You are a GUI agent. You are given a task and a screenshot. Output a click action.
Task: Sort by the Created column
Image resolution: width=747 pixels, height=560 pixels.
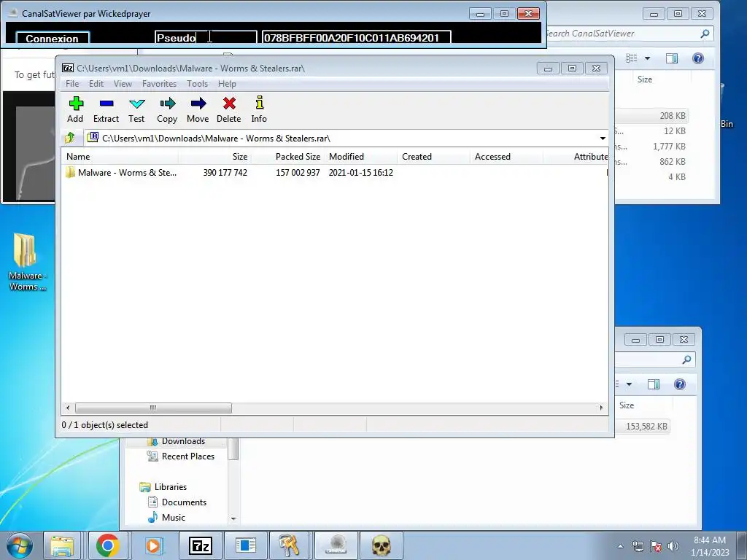(433, 157)
